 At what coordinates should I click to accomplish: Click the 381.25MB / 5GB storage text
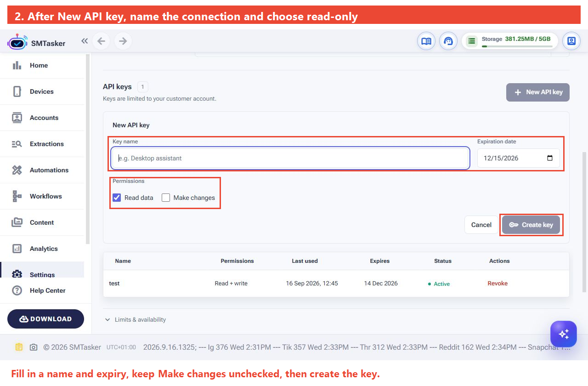click(x=528, y=39)
